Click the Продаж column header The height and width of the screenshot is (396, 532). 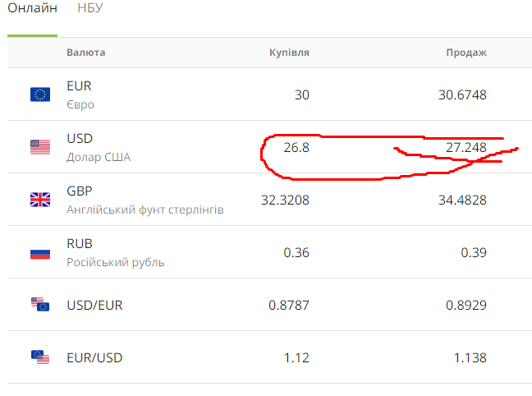point(466,53)
